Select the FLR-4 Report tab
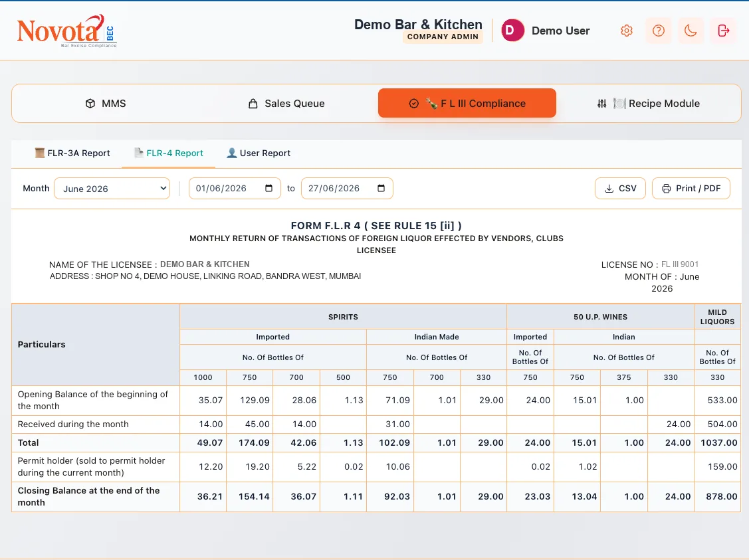The height and width of the screenshot is (560, 749). pyautogui.click(x=169, y=153)
